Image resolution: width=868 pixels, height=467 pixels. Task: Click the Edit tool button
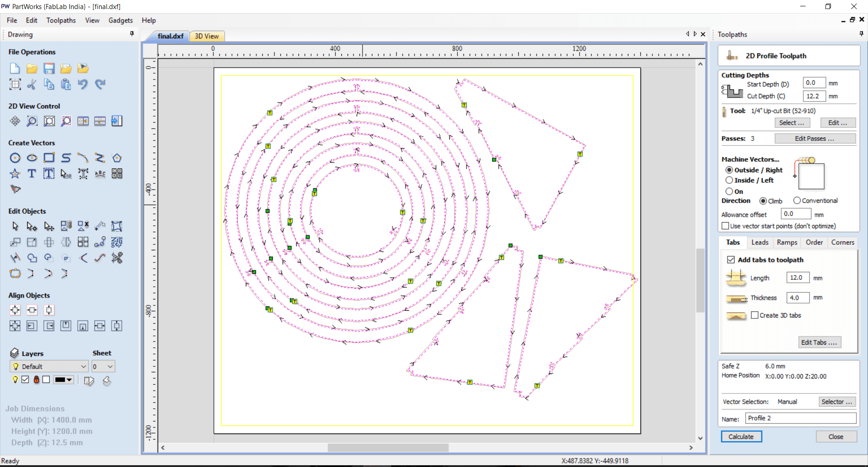[x=838, y=123]
